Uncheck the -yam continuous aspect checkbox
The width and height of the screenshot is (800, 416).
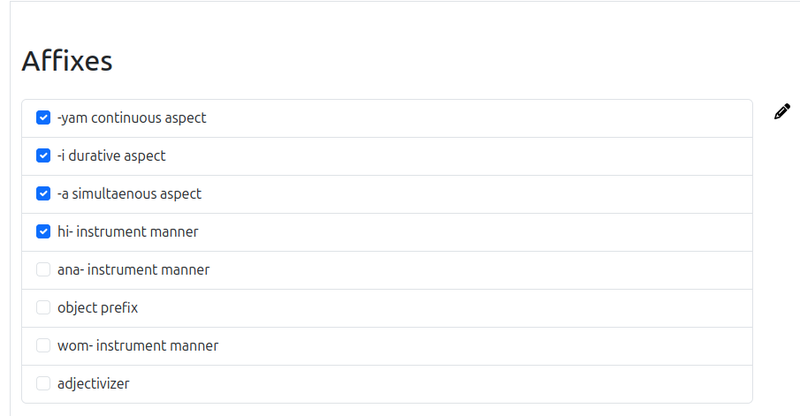[x=43, y=118]
